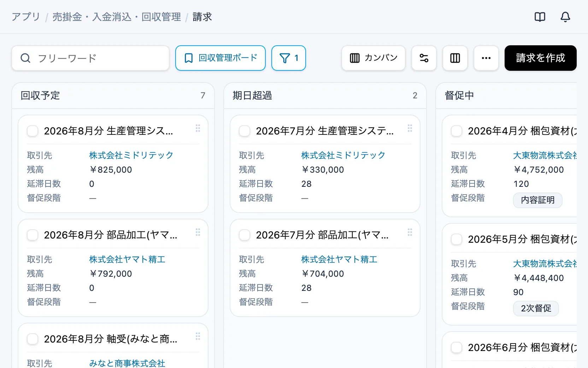
Task: Click balance ￥330,000
Action: click(x=323, y=170)
